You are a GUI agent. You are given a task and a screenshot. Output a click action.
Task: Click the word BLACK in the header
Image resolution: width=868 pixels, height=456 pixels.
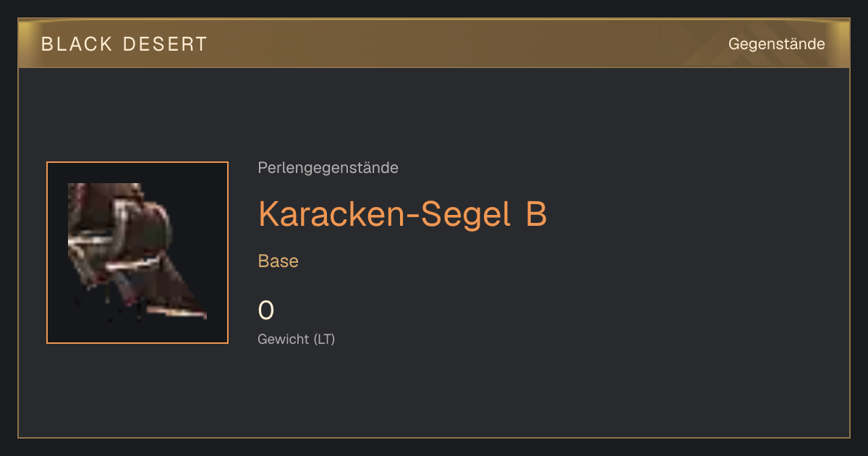pyautogui.click(x=77, y=44)
